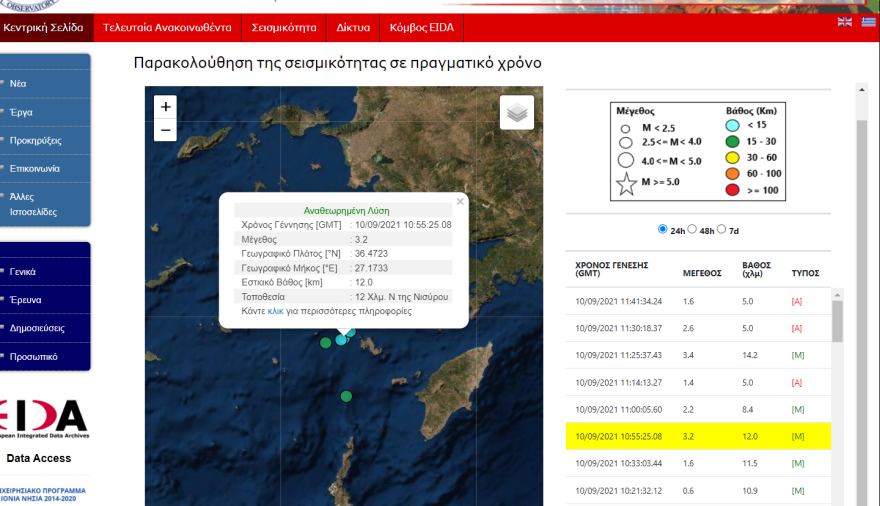
Task: Switch site language to English flag
Action: 845,22
